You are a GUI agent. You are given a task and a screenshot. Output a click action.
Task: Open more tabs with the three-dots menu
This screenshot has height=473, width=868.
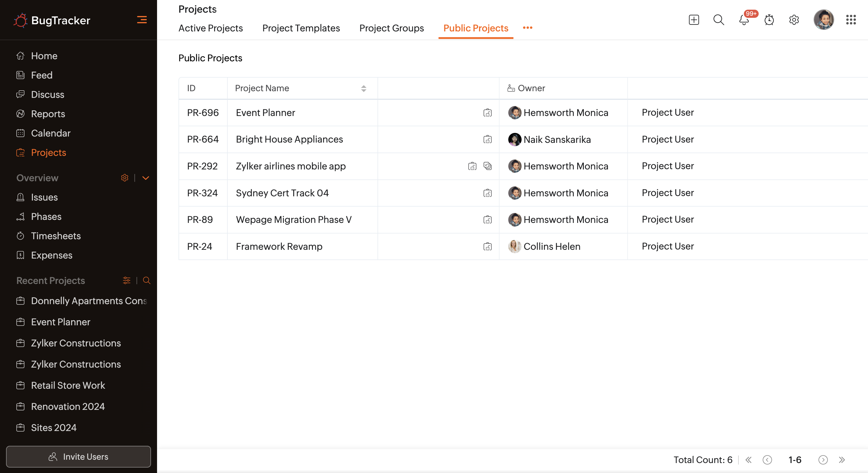[x=527, y=28]
